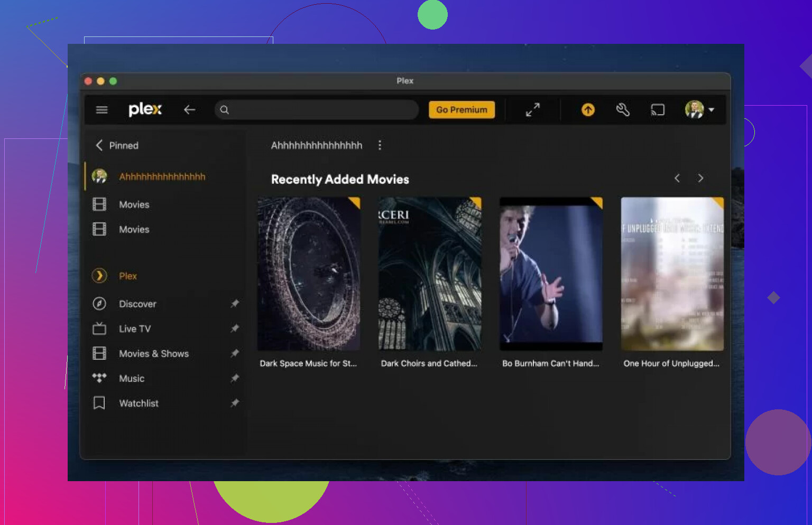Toggle the pin beside Watchlist

[x=235, y=403]
